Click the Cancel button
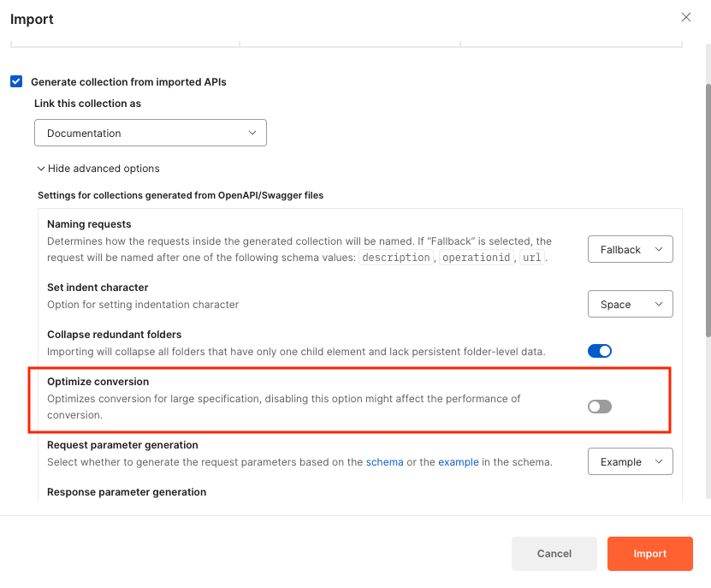Image resolution: width=711 pixels, height=588 pixels. point(554,554)
